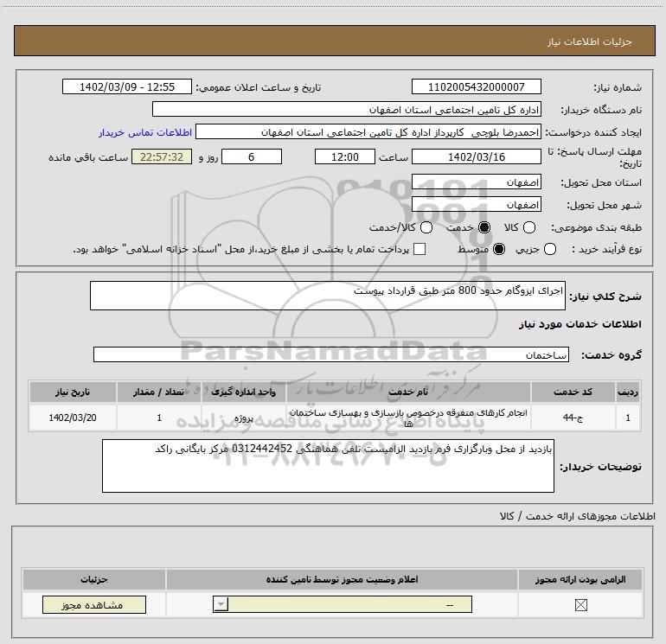The width and height of the screenshot is (666, 644).
Task: Click the شماره نیاز field 1102005432000007
Action: [476, 87]
